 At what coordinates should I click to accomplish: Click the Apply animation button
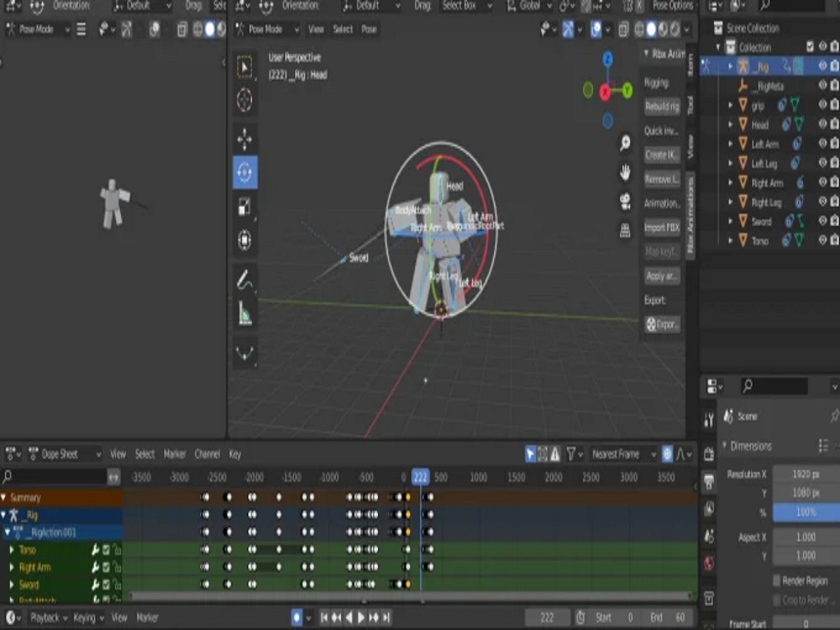[662, 276]
